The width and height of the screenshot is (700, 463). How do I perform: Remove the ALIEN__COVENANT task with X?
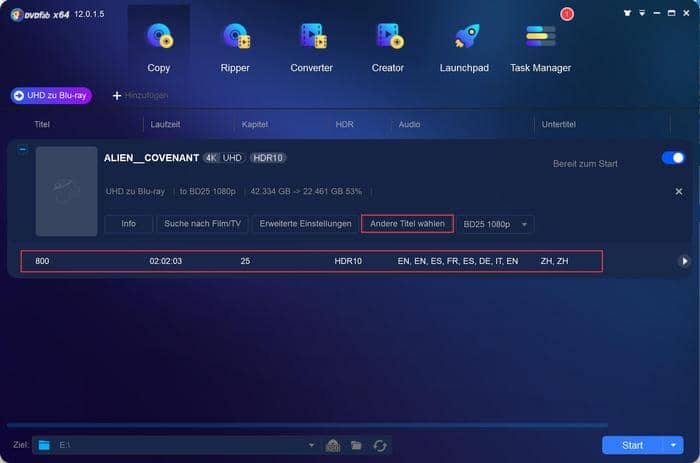pos(679,192)
